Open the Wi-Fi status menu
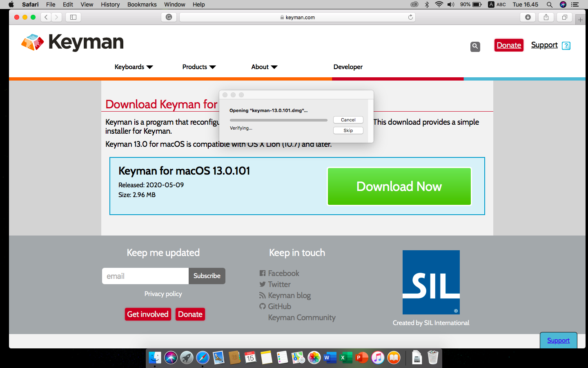 439,4
